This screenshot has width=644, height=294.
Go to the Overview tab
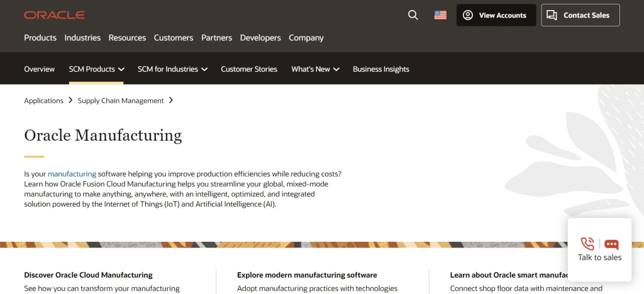40,69
